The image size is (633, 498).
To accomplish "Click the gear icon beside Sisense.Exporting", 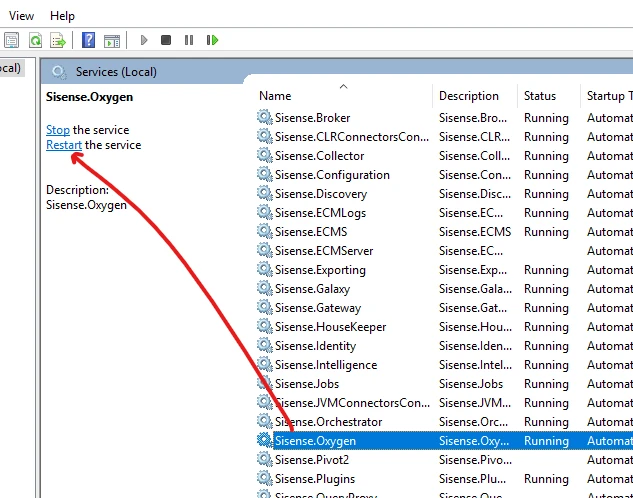I will pos(264,269).
